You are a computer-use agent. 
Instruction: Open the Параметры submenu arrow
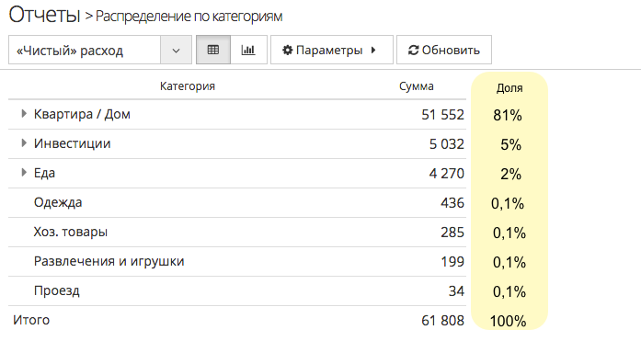click(x=373, y=51)
